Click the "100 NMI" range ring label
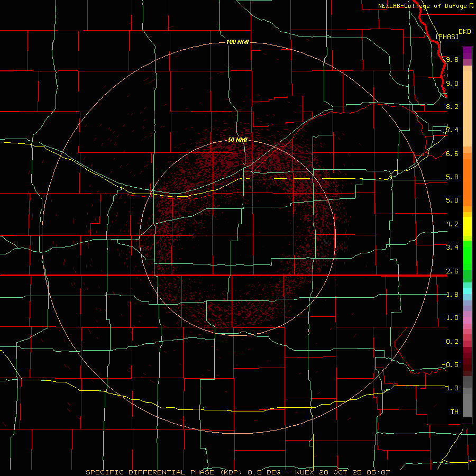 [x=237, y=42]
